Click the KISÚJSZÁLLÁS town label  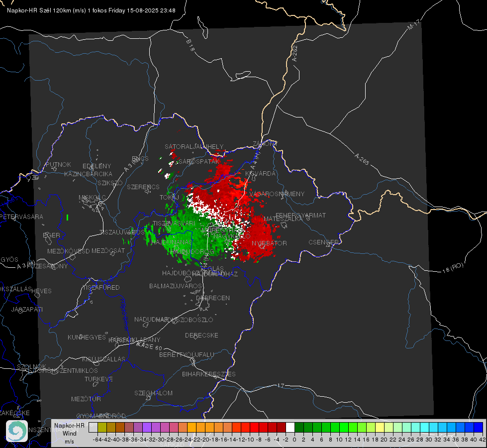[x=103, y=359]
